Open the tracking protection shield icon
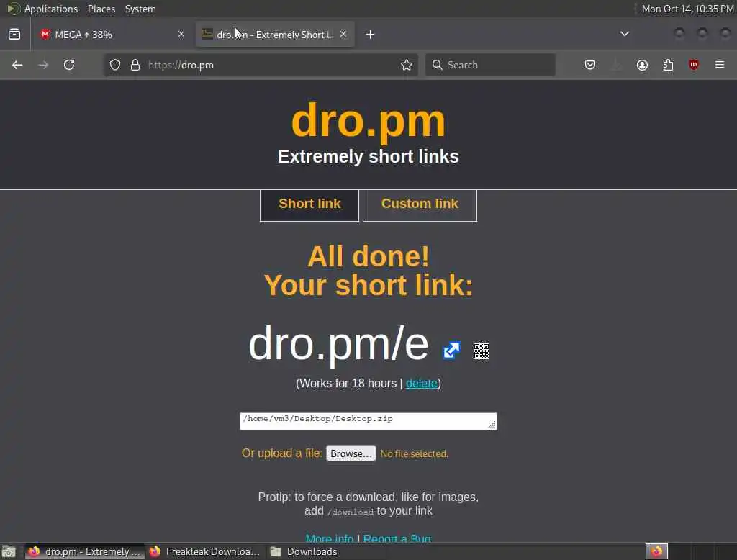Viewport: 737px width, 560px height. point(115,65)
